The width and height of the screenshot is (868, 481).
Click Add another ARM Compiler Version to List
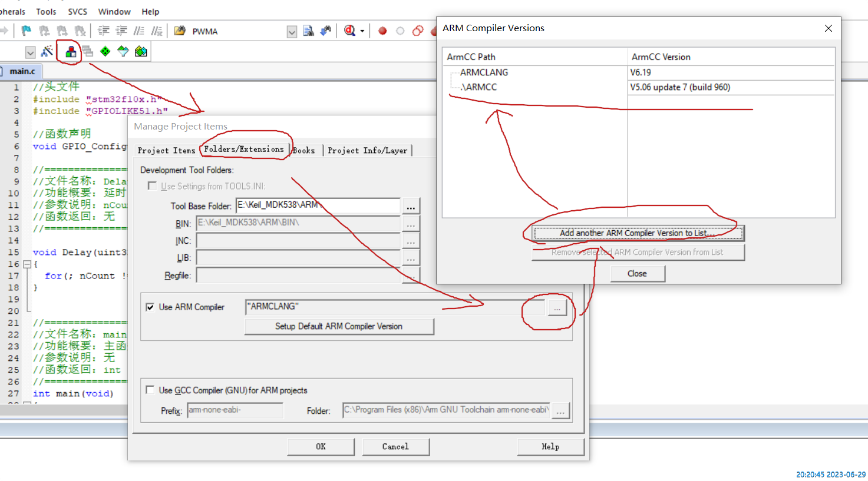pos(638,233)
